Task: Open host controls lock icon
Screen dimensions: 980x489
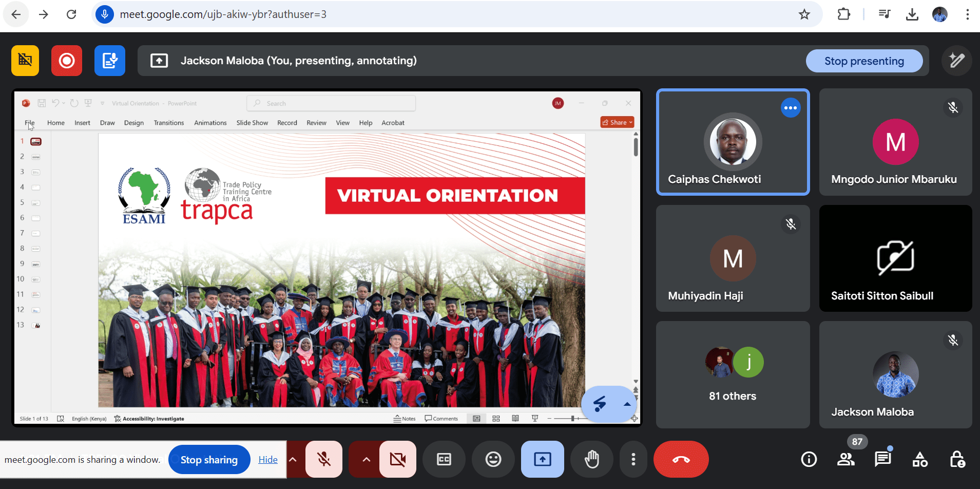Action: click(x=957, y=459)
